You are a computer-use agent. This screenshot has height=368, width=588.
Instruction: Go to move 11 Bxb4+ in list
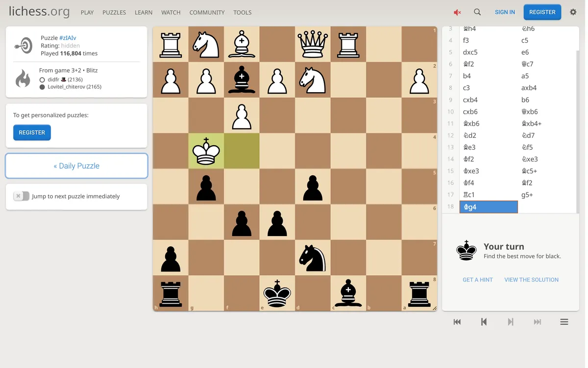(547, 124)
